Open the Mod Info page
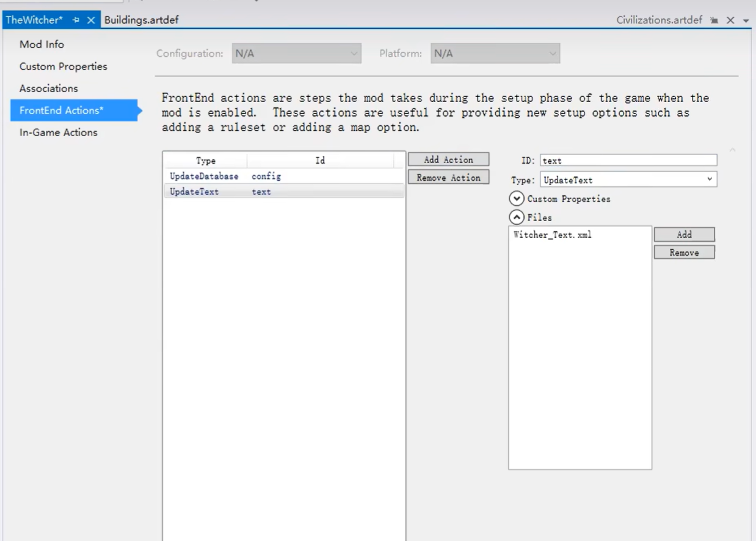This screenshot has width=756, height=541. 42,45
